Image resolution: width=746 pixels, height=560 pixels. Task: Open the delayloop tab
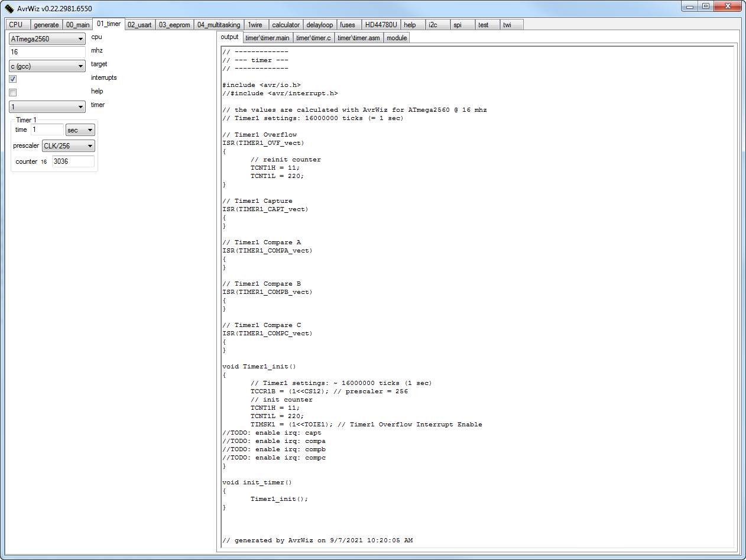tap(320, 25)
